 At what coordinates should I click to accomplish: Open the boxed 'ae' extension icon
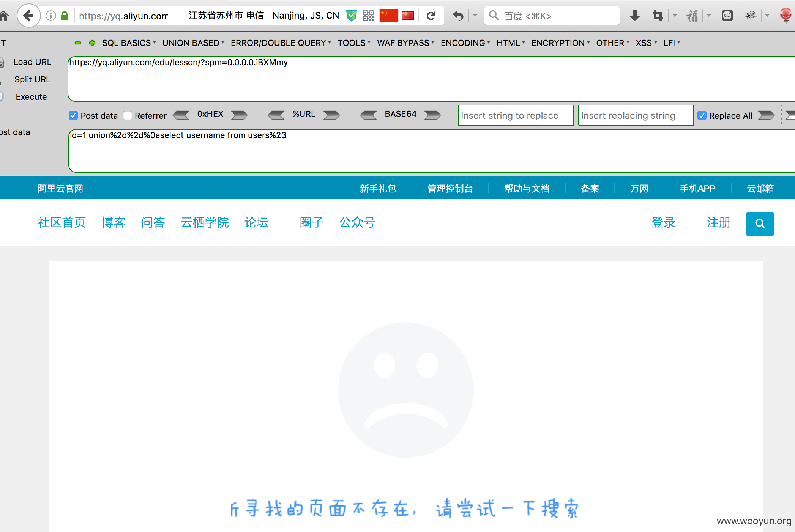pyautogui.click(x=727, y=16)
